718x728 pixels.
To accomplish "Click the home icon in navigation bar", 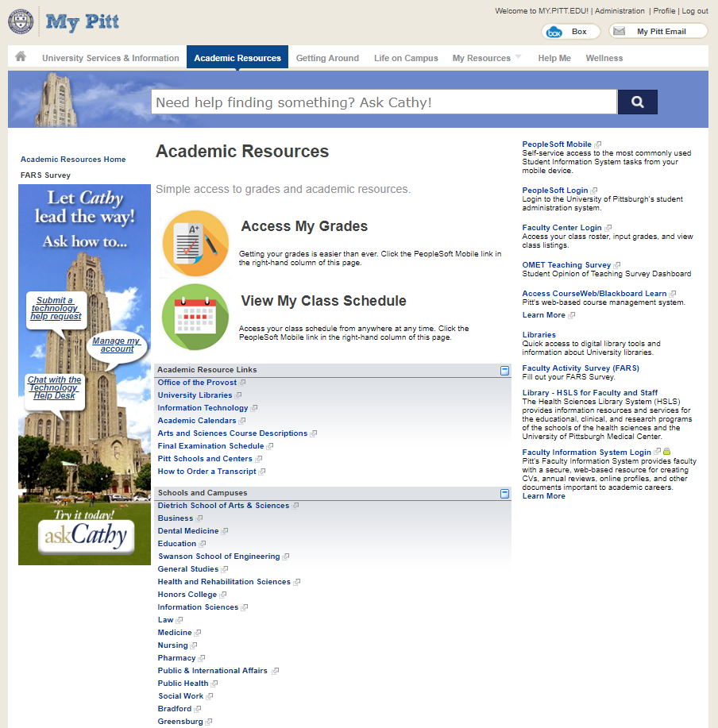I will point(21,56).
